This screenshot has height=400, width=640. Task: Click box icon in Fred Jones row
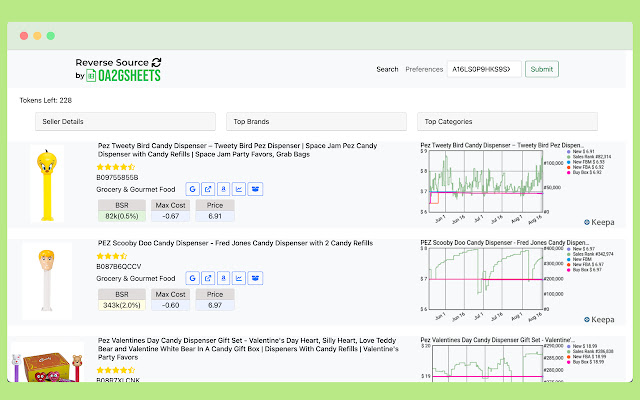tap(256, 278)
